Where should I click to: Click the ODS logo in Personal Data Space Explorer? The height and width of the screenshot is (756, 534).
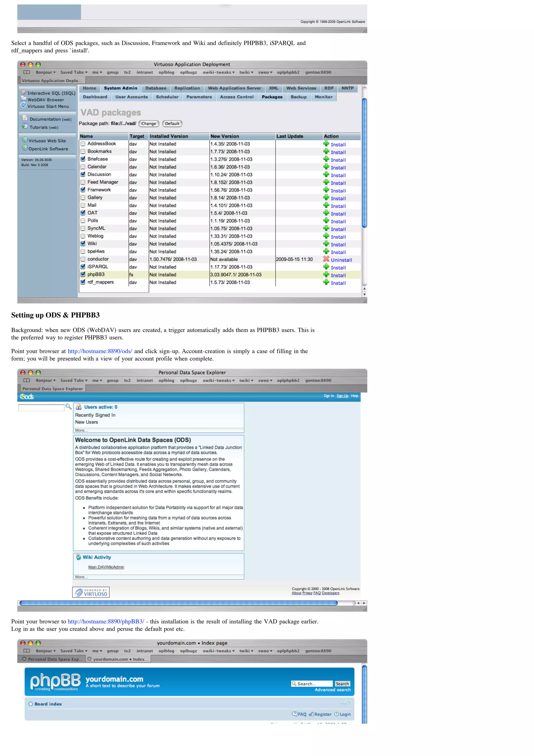click(27, 397)
